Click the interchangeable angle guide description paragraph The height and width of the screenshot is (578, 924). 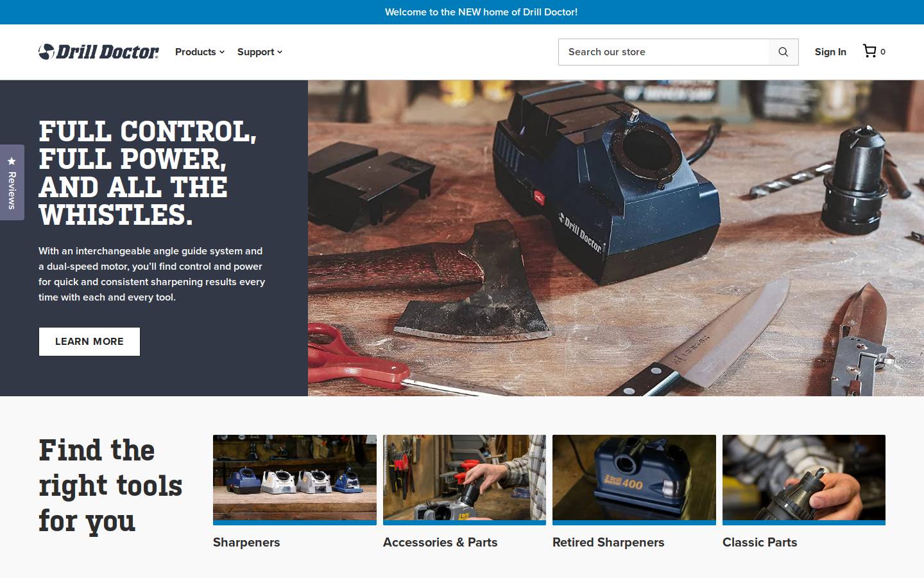(152, 274)
